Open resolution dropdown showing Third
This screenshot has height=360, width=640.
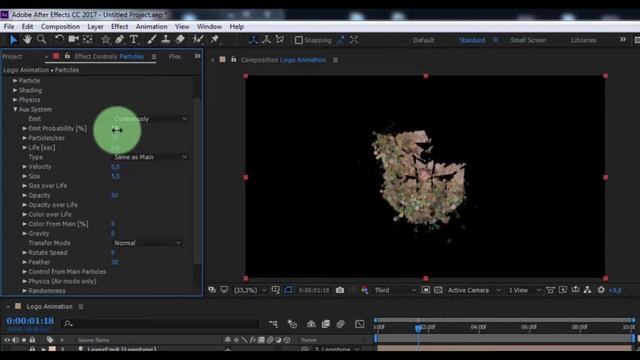[395, 290]
